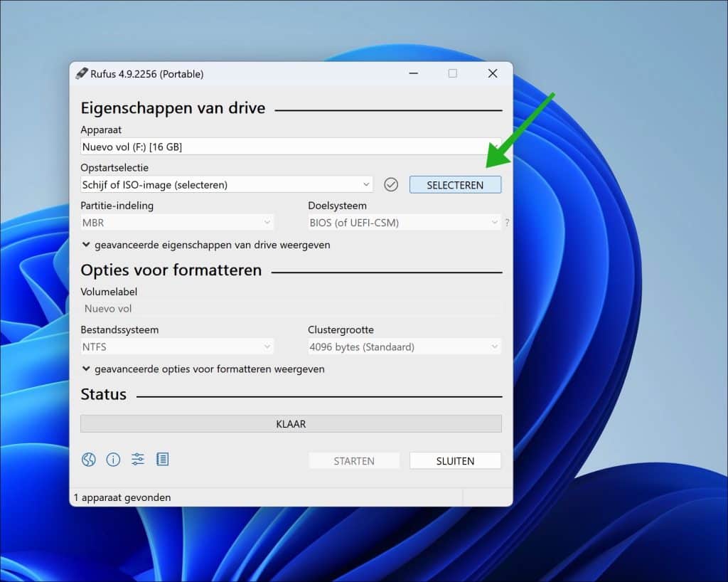Viewport: 728px width, 582px height.
Task: Expand geavanceerde eigenschappen van drive
Action: click(206, 245)
